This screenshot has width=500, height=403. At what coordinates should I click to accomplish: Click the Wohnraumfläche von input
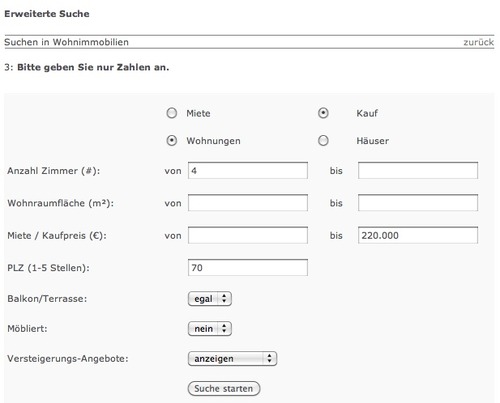tap(248, 203)
